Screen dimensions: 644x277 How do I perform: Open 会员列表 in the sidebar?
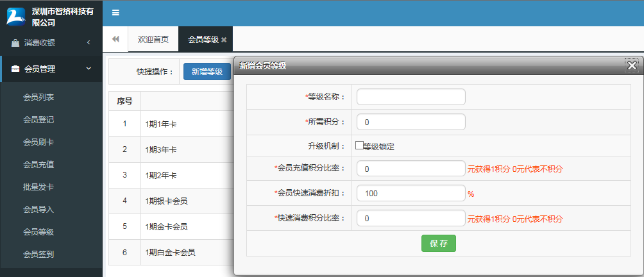pos(38,97)
